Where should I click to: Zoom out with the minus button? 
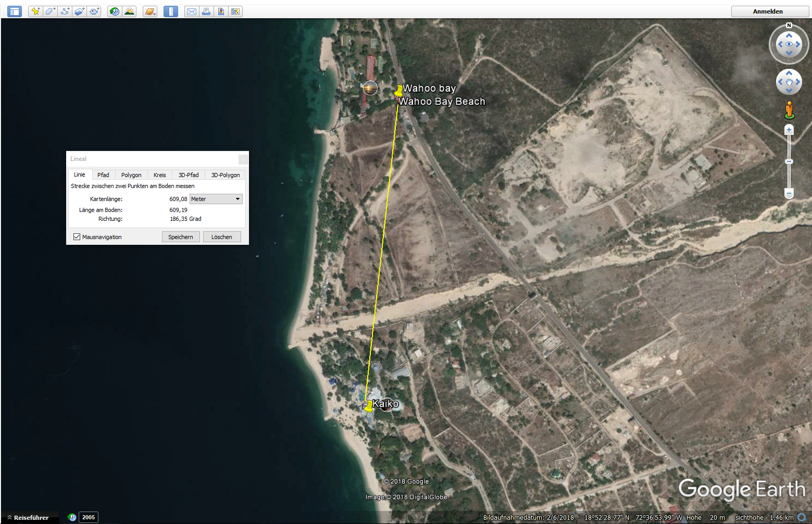pos(789,193)
